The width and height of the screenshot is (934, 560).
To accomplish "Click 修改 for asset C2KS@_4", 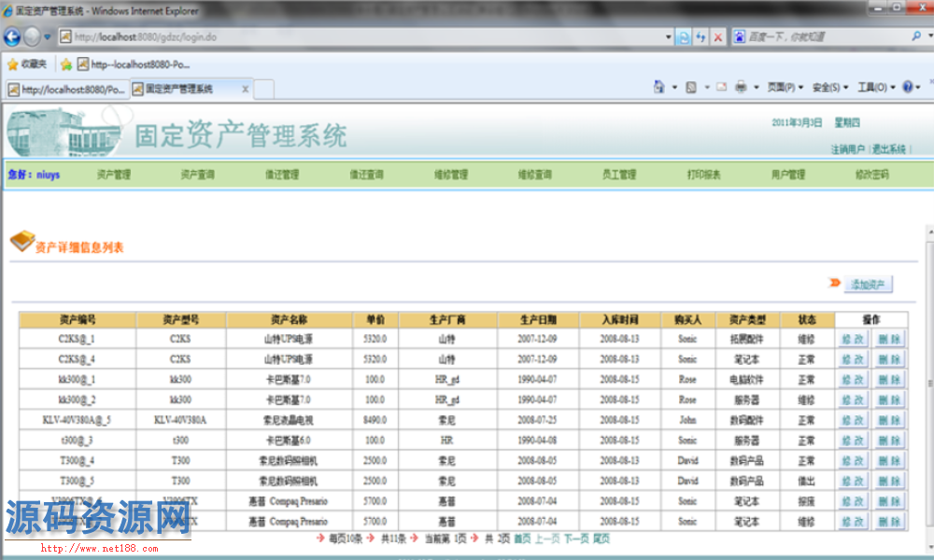I will click(853, 359).
